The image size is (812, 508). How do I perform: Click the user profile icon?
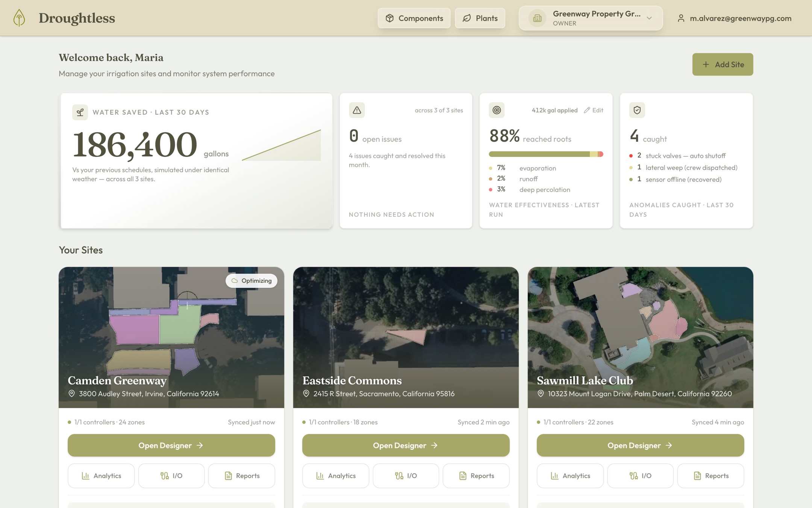pyautogui.click(x=681, y=18)
